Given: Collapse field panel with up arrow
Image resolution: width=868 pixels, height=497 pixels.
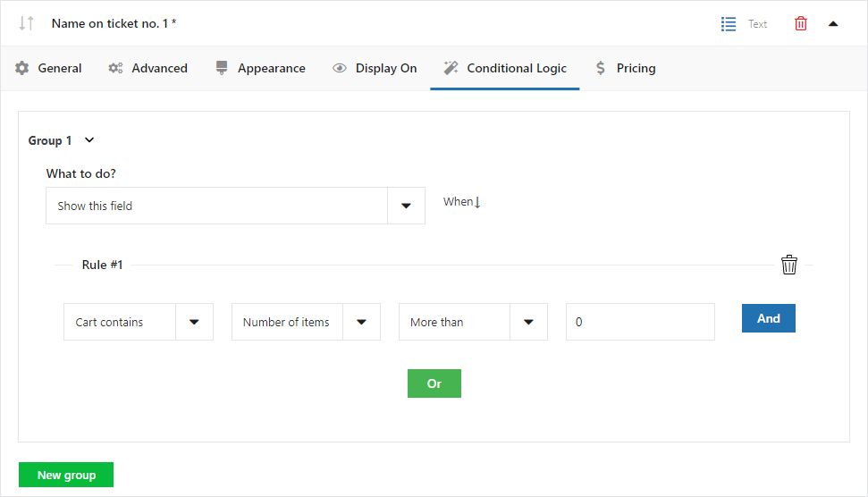Looking at the screenshot, I should (x=833, y=24).
